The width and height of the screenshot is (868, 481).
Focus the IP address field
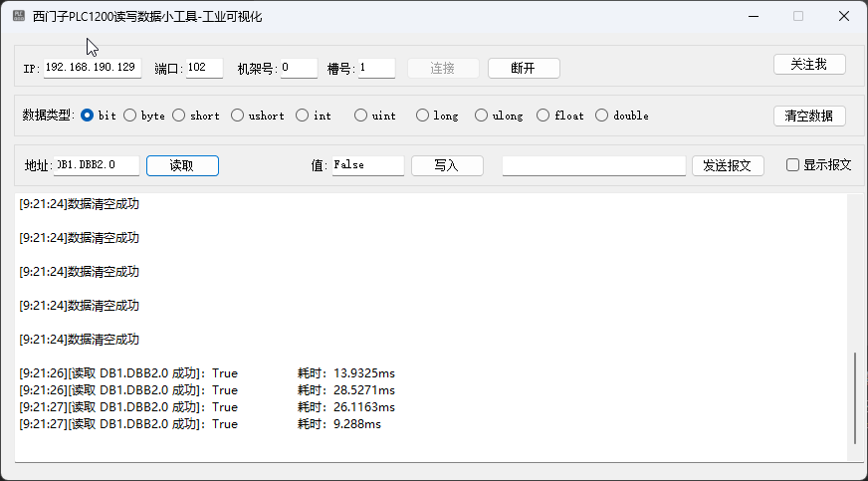click(x=93, y=68)
